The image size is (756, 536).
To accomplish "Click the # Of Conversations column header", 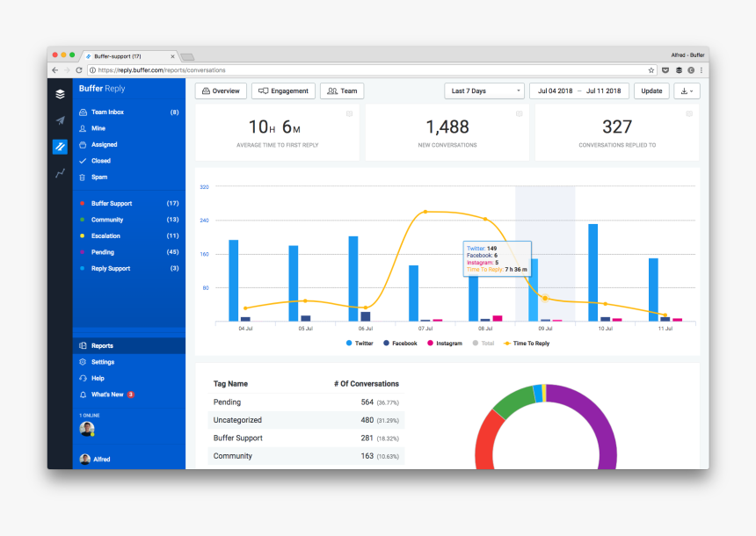I will (367, 384).
